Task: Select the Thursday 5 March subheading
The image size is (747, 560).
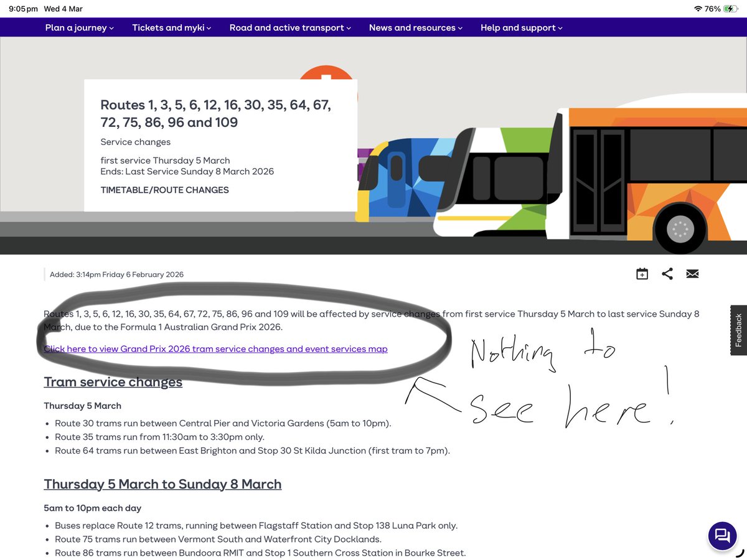Action: pyautogui.click(x=83, y=406)
